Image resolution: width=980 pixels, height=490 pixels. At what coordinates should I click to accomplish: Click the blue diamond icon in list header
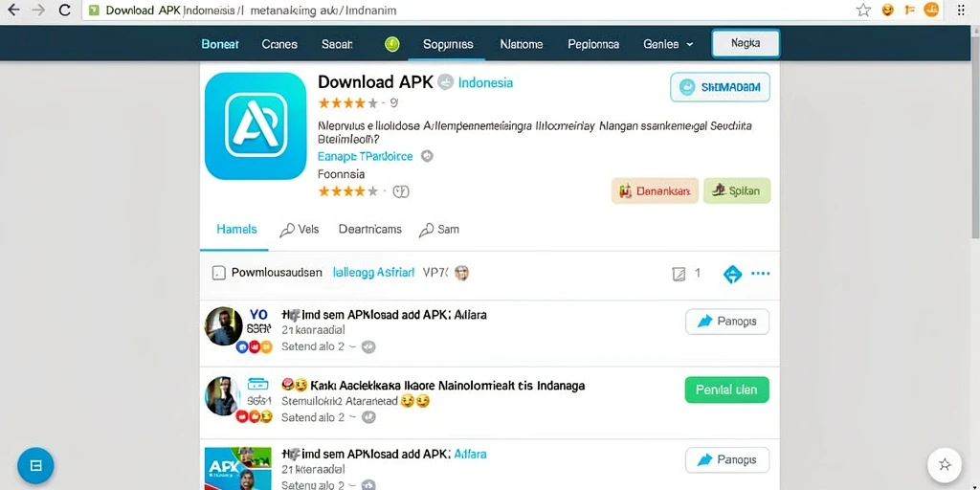pos(732,274)
